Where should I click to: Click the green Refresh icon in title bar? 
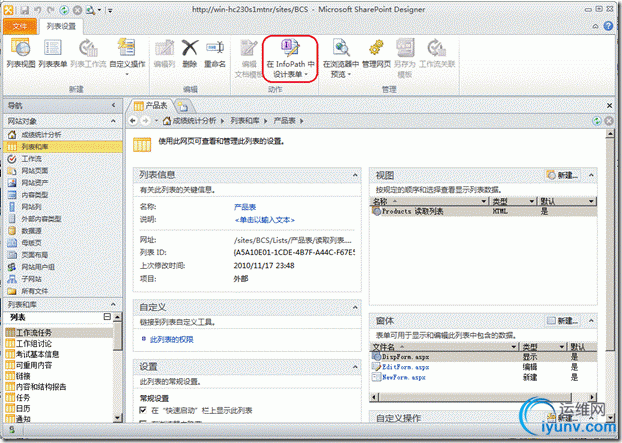pyautogui.click(x=64, y=10)
